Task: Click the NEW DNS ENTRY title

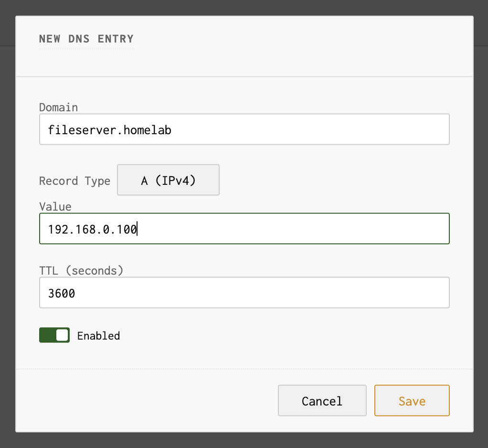Action: click(x=86, y=39)
